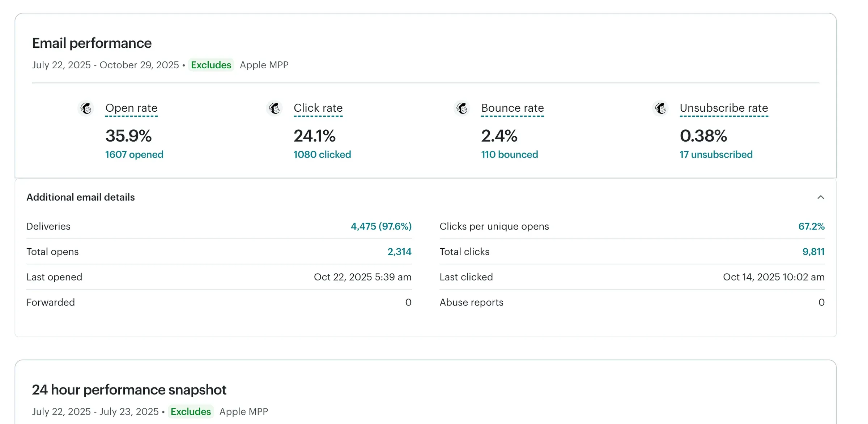Click the Open rate label
868x424 pixels.
131,108
